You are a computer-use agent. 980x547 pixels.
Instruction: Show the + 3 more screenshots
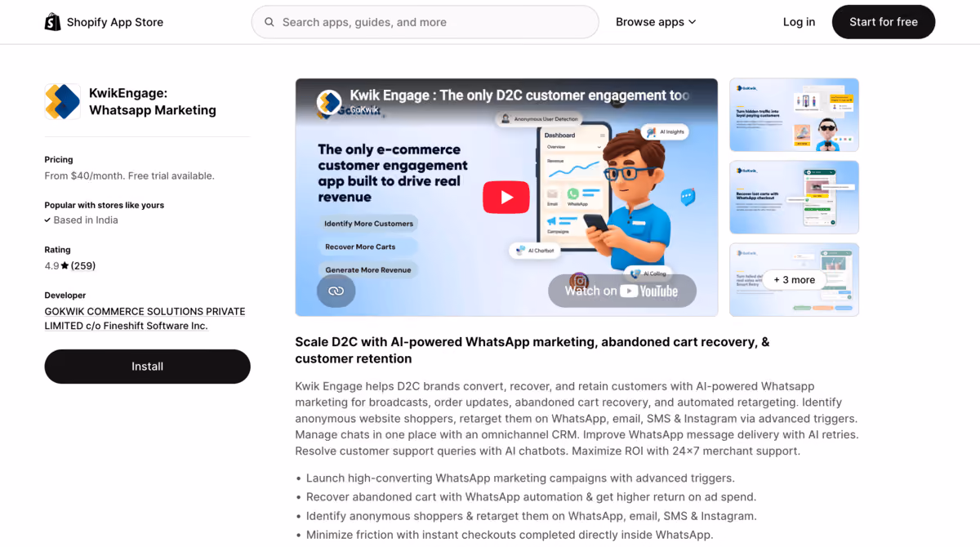click(794, 279)
